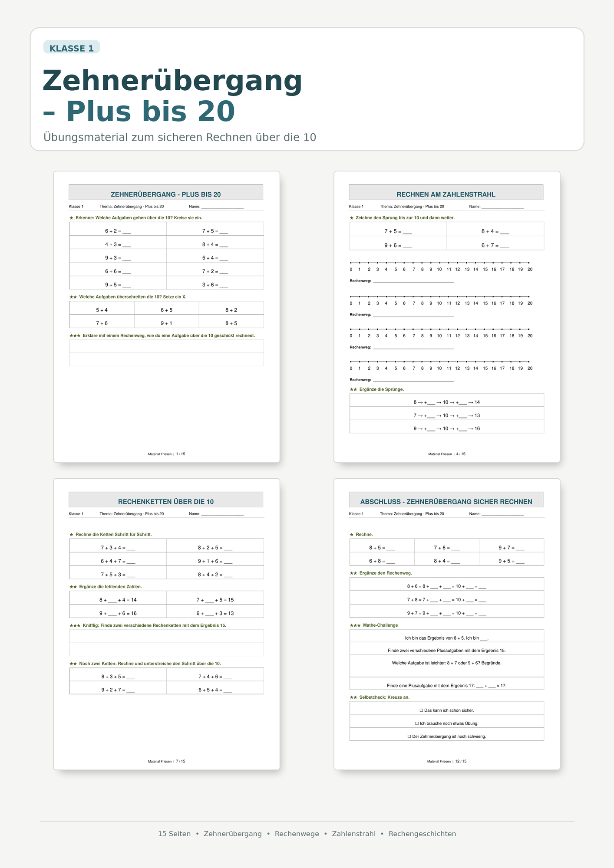
Task: Tick the "Ich brauche noch etwas Übung" checkbox
Action: 417,723
